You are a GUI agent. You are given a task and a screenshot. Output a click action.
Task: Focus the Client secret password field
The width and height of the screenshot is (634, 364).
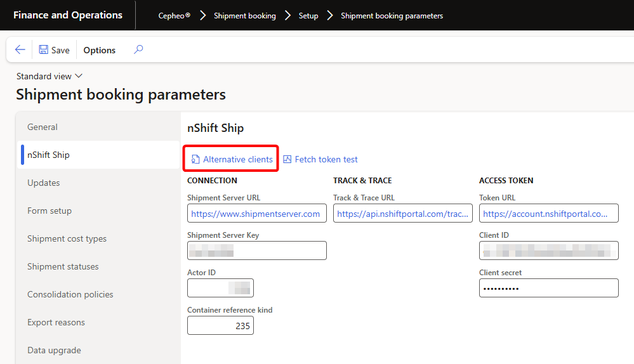(548, 288)
